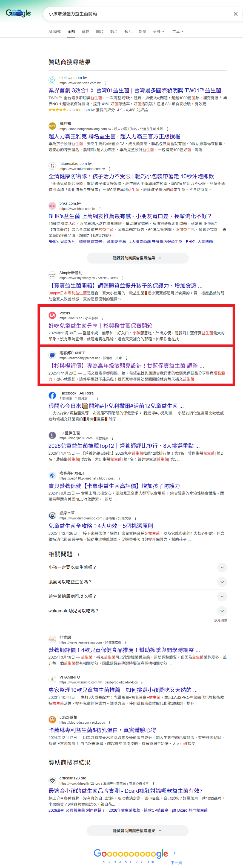
Task: Expand the question 脹氣可以吃益生菌嗎？
Action: [138, 582]
